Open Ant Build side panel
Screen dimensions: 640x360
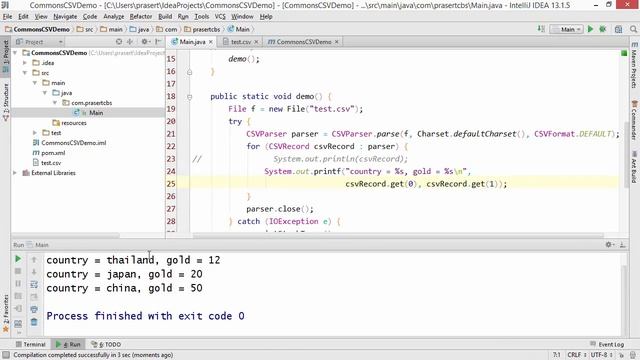(x=634, y=167)
